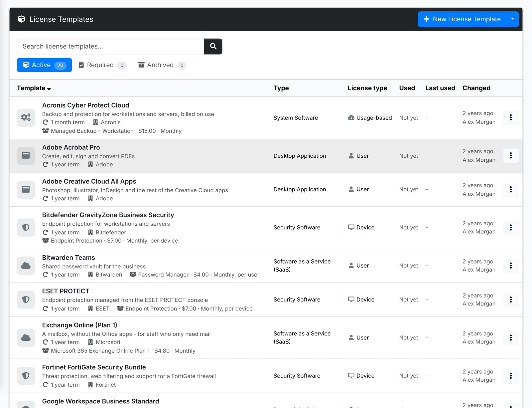The image size is (532, 408).
Task: Click 'Not yet' in Adobe Acrobat Pro row
Action: (409, 156)
